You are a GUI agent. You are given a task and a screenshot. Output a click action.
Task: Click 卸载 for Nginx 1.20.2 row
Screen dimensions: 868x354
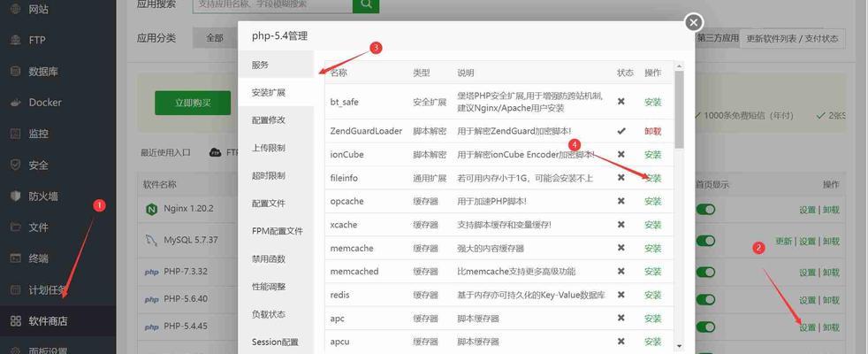(831, 210)
